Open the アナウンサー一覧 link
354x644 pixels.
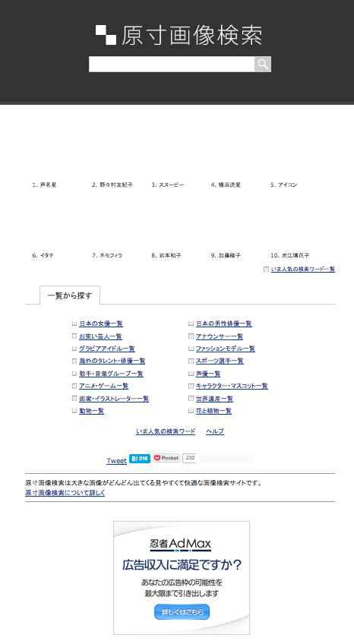[220, 336]
